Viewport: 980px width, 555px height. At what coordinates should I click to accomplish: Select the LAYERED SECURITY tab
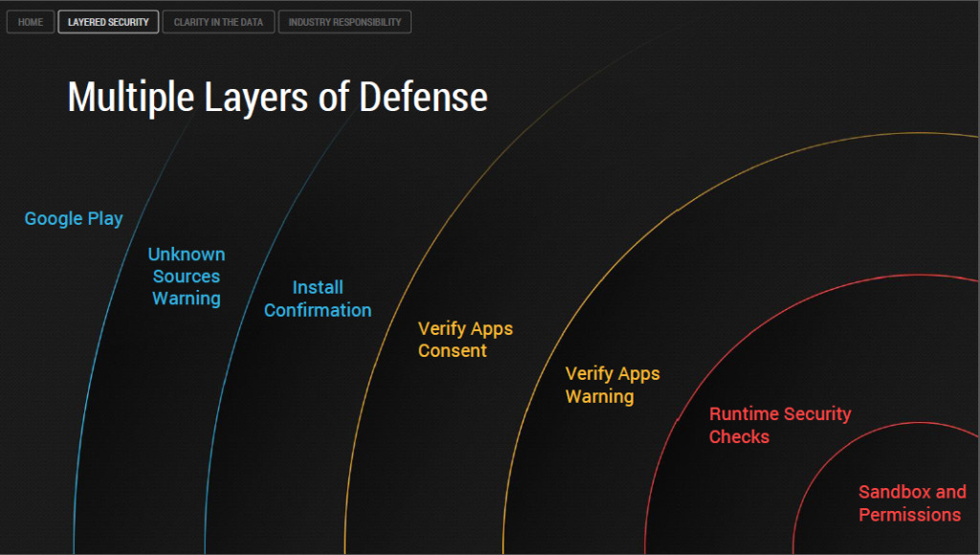pyautogui.click(x=108, y=22)
